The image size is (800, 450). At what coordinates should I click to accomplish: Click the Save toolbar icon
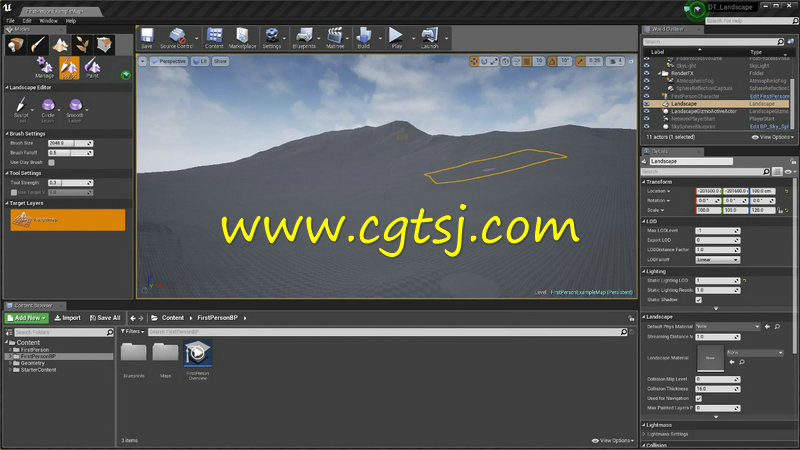coord(147,38)
